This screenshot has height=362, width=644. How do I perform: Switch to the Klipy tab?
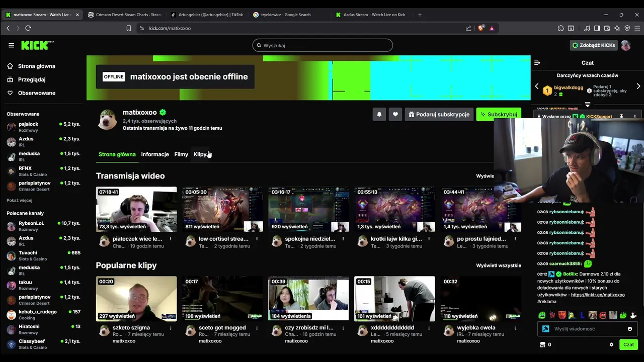pyautogui.click(x=200, y=154)
